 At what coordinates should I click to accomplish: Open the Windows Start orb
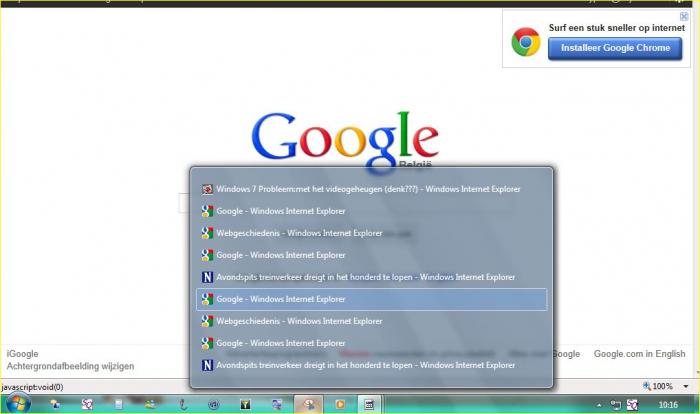click(18, 404)
